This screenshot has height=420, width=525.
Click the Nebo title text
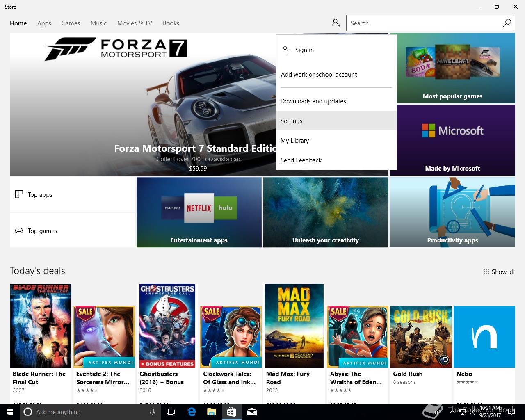click(x=464, y=374)
